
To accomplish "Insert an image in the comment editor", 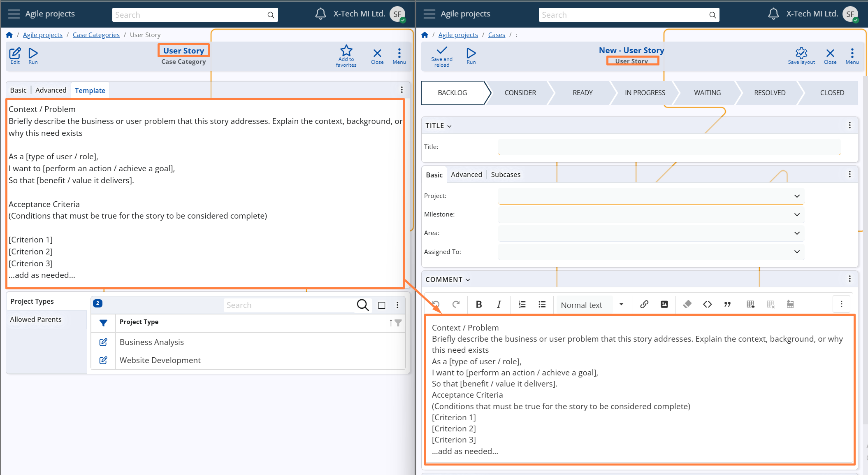I will coord(664,305).
